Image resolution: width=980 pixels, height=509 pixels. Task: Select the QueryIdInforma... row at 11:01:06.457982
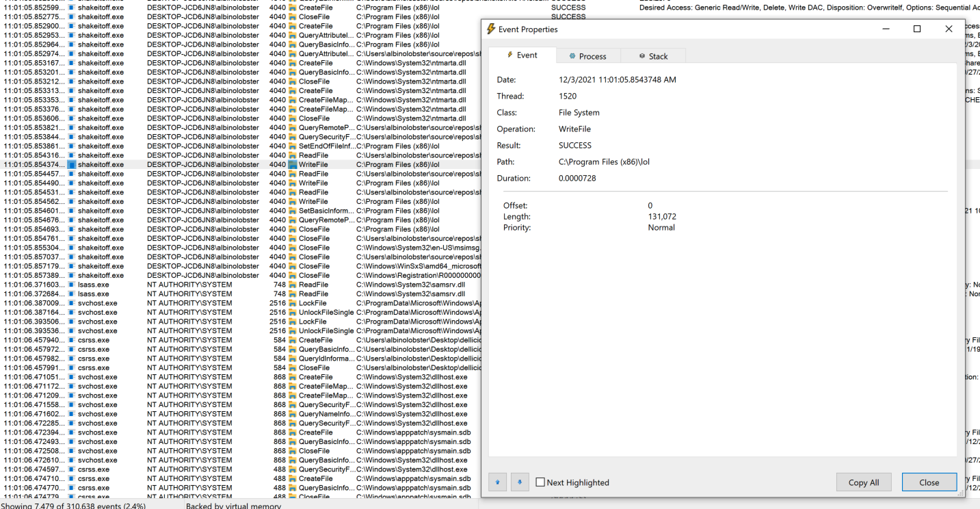tap(241, 358)
